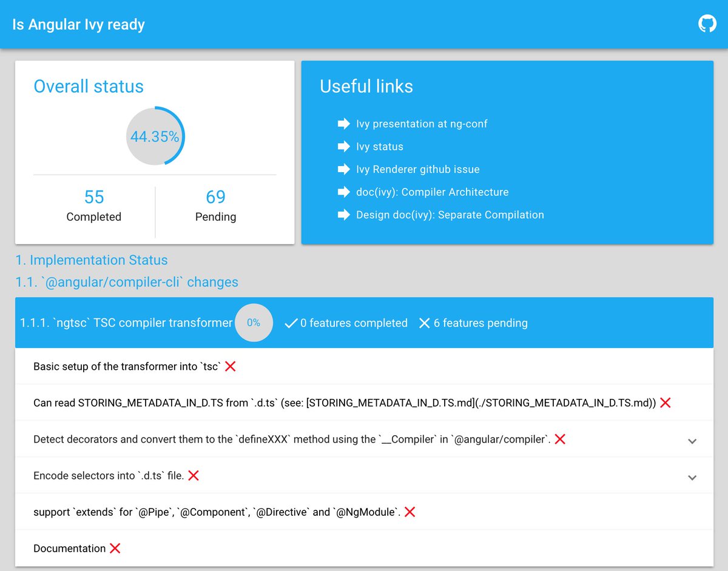The height and width of the screenshot is (571, 728).
Task: Select Can read STORING_METADATA_IN_D.TS row
Action: (x=364, y=402)
